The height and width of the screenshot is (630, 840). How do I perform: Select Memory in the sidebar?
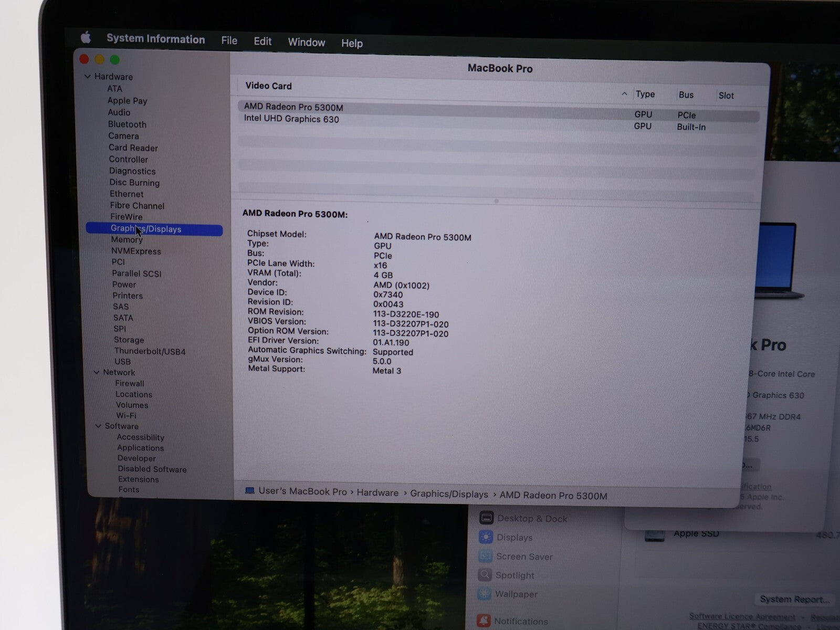tap(127, 240)
